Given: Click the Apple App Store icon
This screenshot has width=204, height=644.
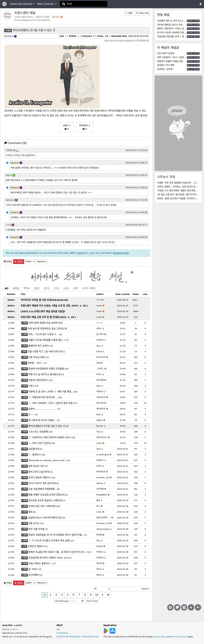Looking at the screenshot, I should [x=113, y=631].
